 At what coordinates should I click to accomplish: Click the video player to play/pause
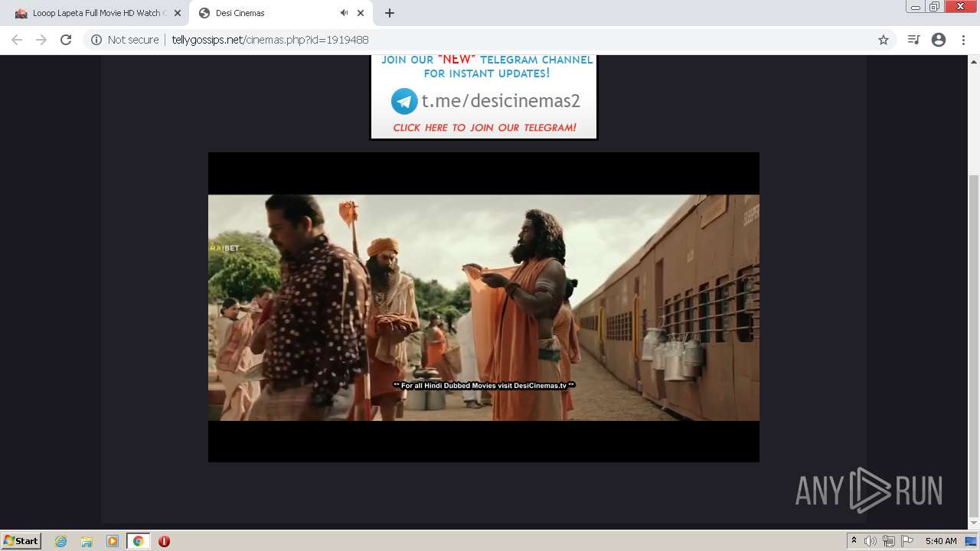(x=484, y=307)
